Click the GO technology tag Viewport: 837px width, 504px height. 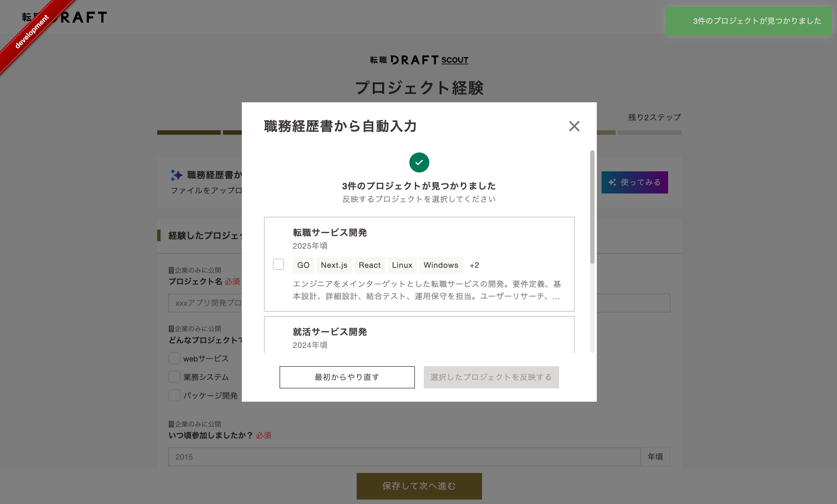click(x=303, y=265)
